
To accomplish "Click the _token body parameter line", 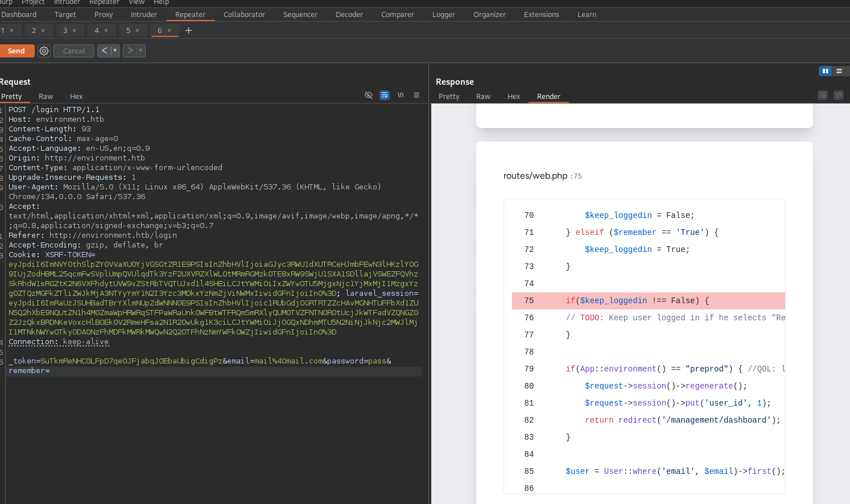I will (200, 361).
